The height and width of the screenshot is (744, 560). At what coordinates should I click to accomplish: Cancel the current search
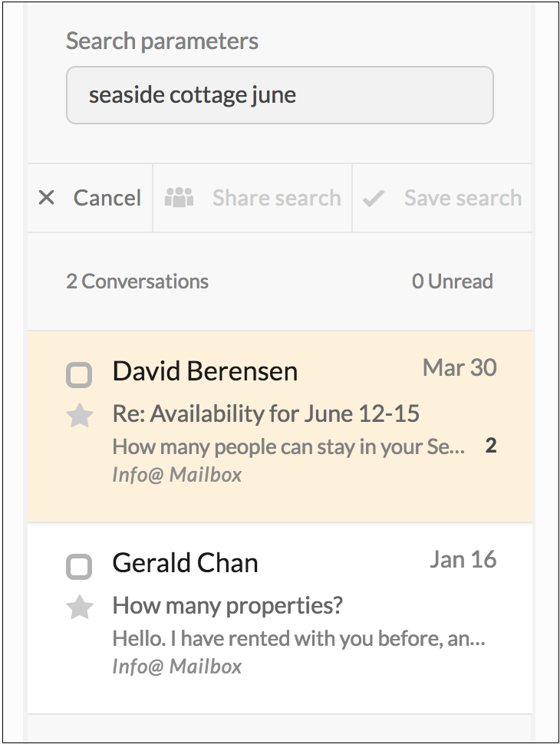pyautogui.click(x=90, y=198)
